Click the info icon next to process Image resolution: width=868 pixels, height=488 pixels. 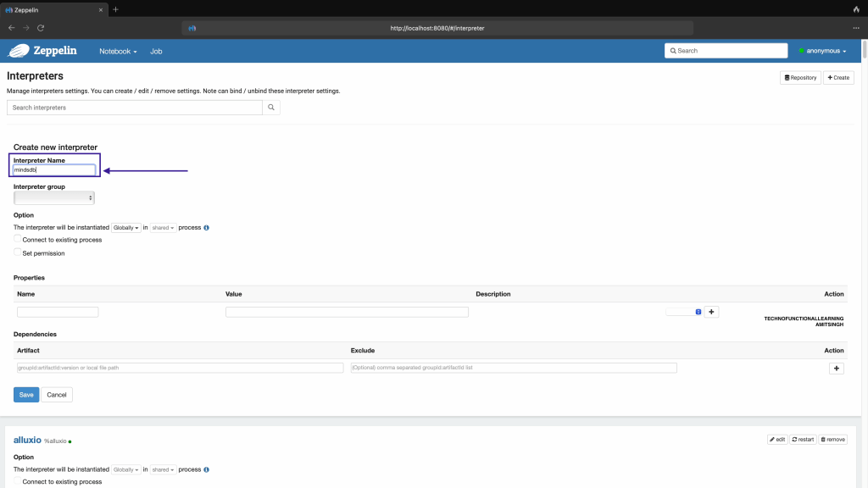(x=207, y=228)
